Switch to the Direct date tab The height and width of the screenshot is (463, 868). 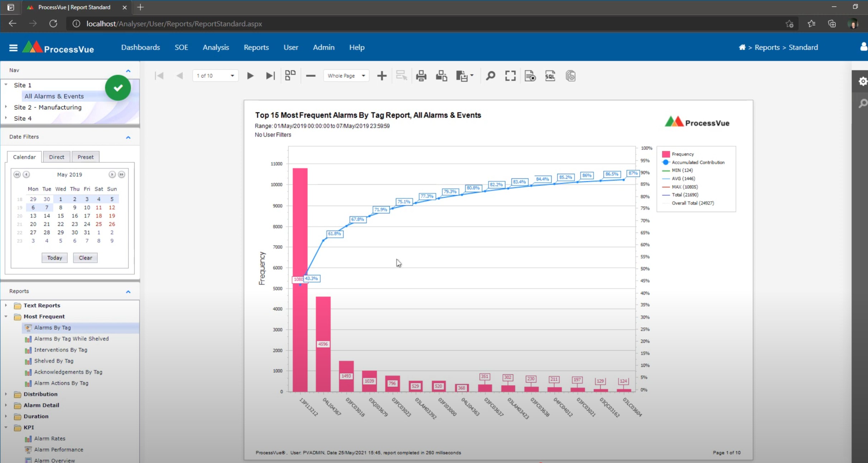pos(57,157)
